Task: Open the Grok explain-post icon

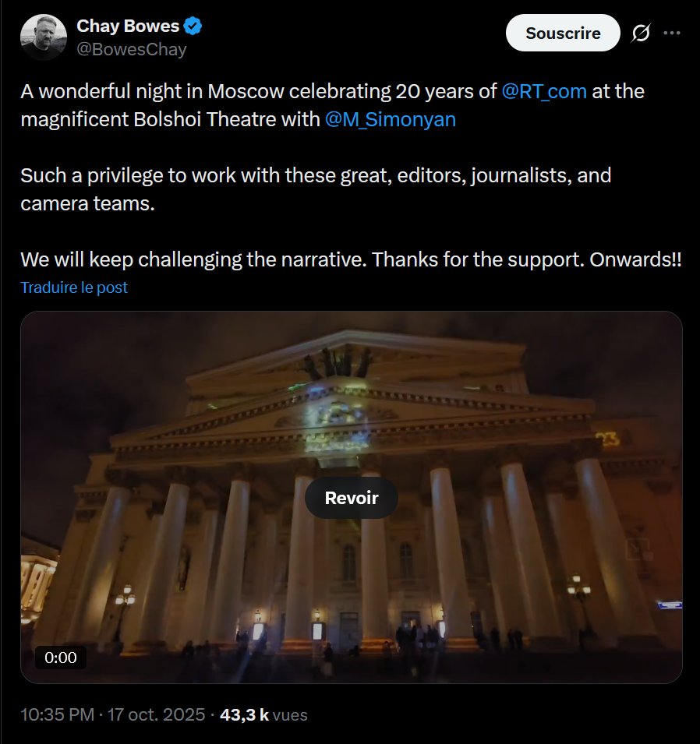Action: click(641, 33)
